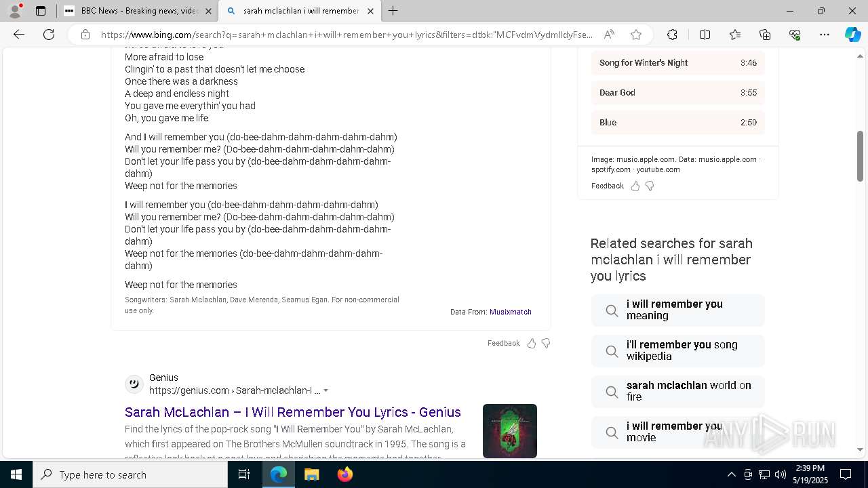This screenshot has height=488, width=868.
Task: Search related 'i will remember you meaning'
Action: coord(677,310)
